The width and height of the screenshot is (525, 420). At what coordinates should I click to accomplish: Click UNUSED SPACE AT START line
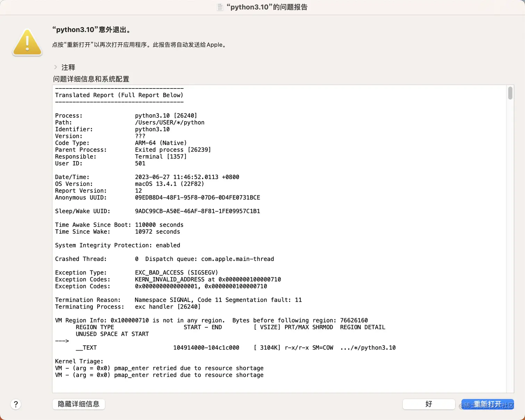point(112,334)
